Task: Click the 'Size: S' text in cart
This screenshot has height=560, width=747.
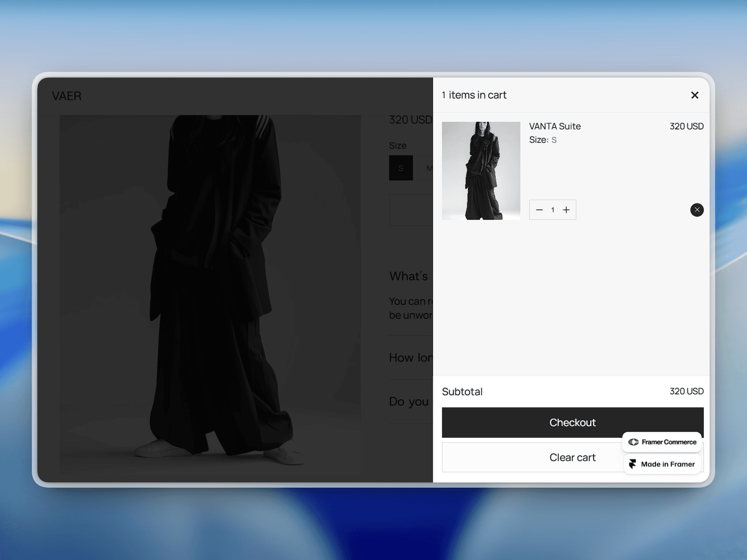Action: 543,140
